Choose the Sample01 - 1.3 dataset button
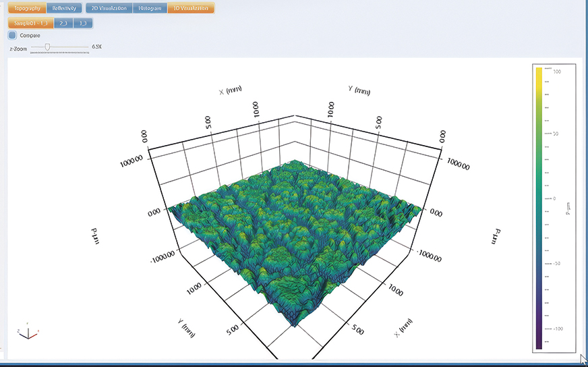Viewport: 588px width, 367px height. pyautogui.click(x=30, y=23)
